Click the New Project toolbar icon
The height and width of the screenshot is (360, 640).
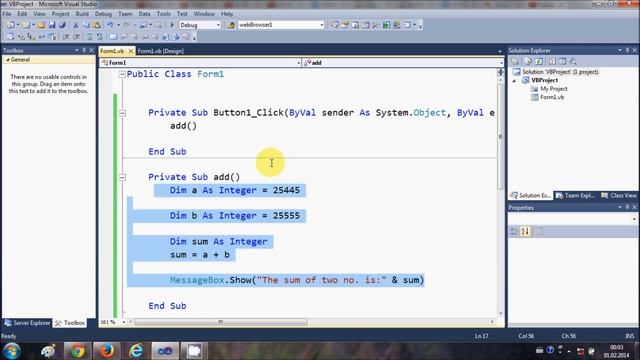coord(10,25)
